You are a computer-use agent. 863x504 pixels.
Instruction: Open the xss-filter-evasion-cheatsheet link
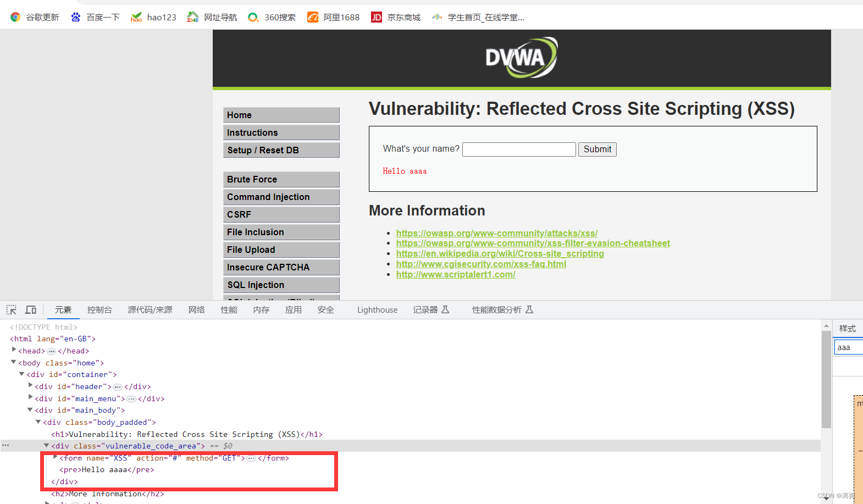(x=533, y=243)
